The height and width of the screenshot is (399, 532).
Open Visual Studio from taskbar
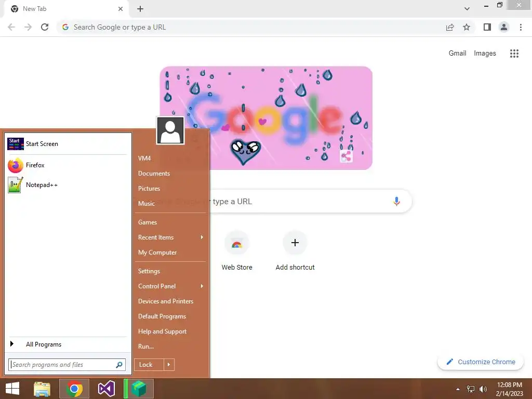tap(107, 389)
